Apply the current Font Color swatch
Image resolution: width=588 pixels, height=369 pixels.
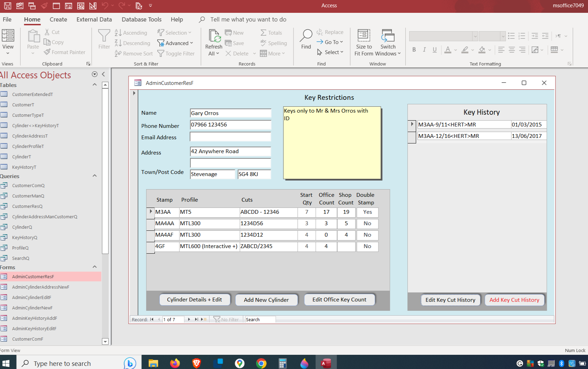pos(448,50)
